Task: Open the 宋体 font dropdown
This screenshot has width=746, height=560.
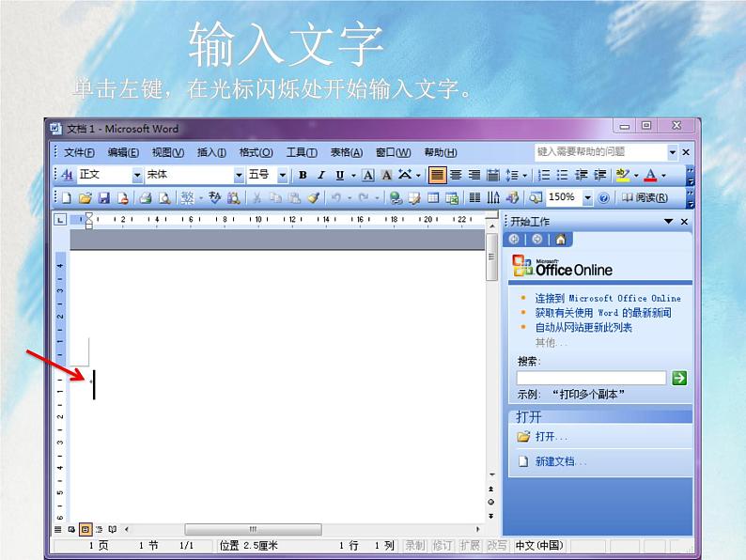Action: [239, 176]
